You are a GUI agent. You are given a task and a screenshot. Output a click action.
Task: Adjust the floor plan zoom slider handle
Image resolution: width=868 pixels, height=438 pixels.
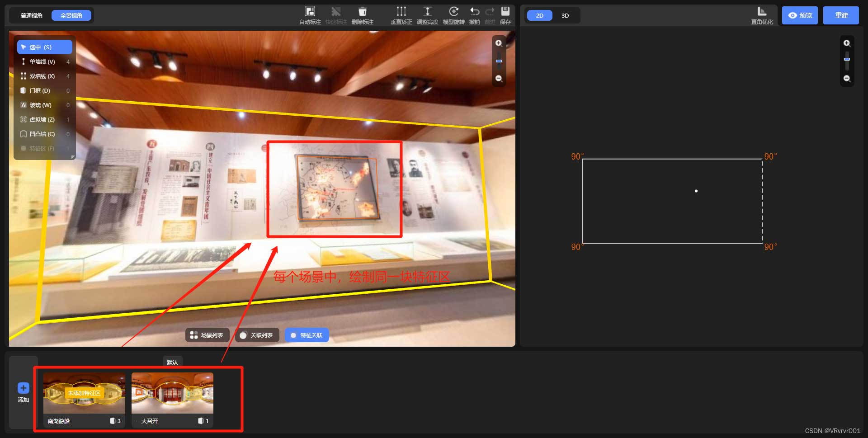click(x=847, y=59)
